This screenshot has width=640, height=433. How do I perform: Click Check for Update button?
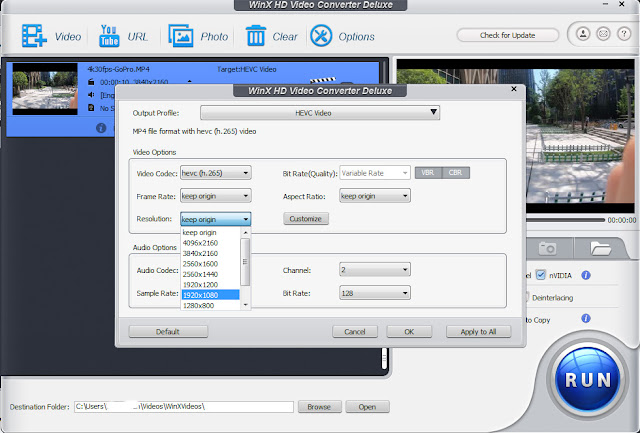(507, 35)
